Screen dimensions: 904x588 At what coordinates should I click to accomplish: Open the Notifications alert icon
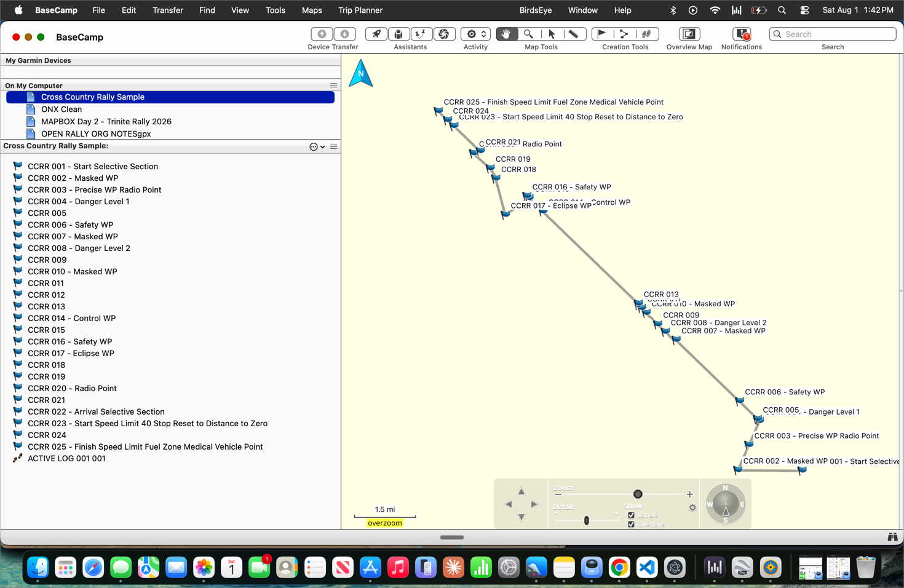coord(742,34)
